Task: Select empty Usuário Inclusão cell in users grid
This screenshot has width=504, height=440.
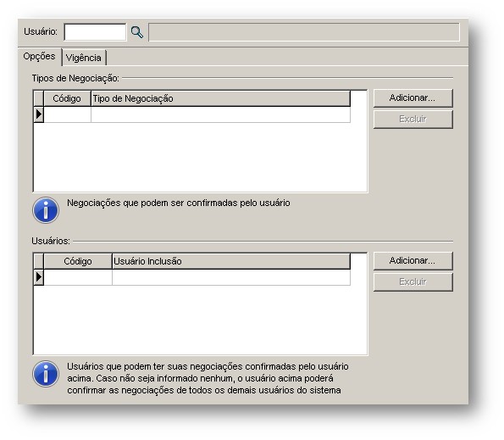Action: point(231,277)
